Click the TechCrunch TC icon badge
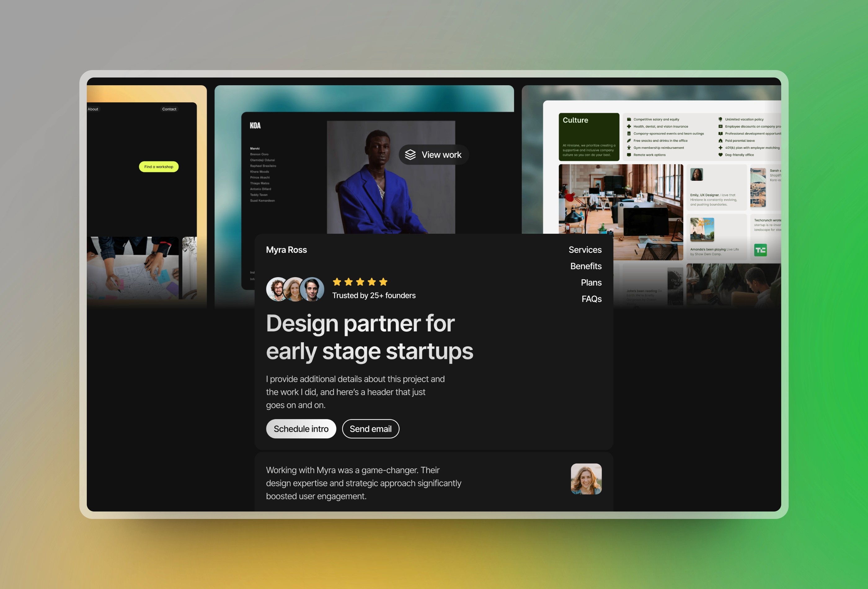Screen dimensions: 868x589 point(759,249)
